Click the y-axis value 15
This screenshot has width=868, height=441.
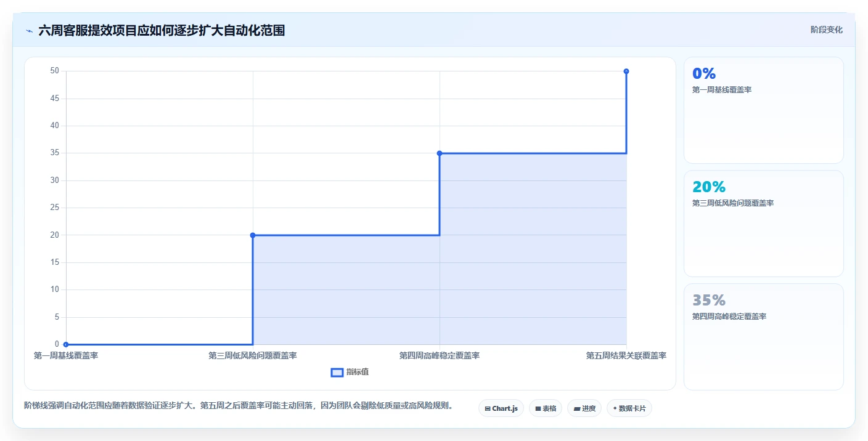tap(55, 262)
